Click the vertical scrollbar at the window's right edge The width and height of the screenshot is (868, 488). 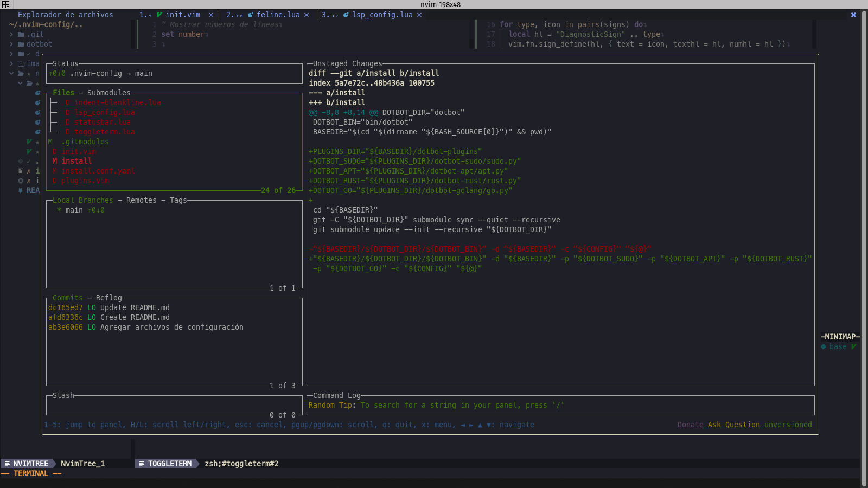(x=864, y=248)
